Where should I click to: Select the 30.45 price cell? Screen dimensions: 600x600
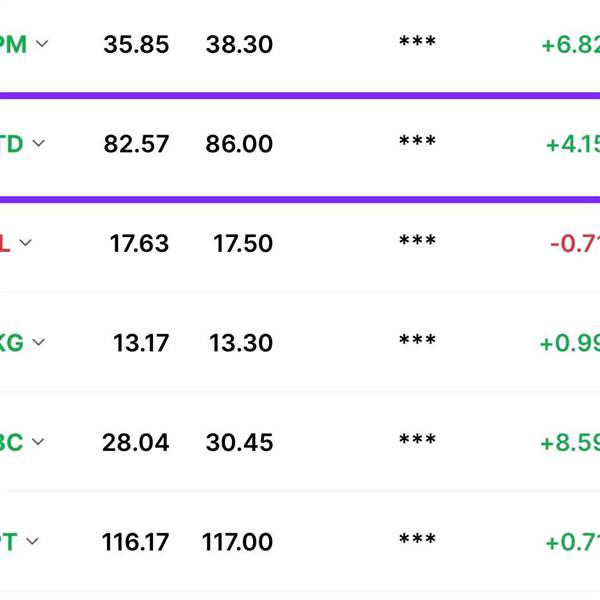(239, 442)
